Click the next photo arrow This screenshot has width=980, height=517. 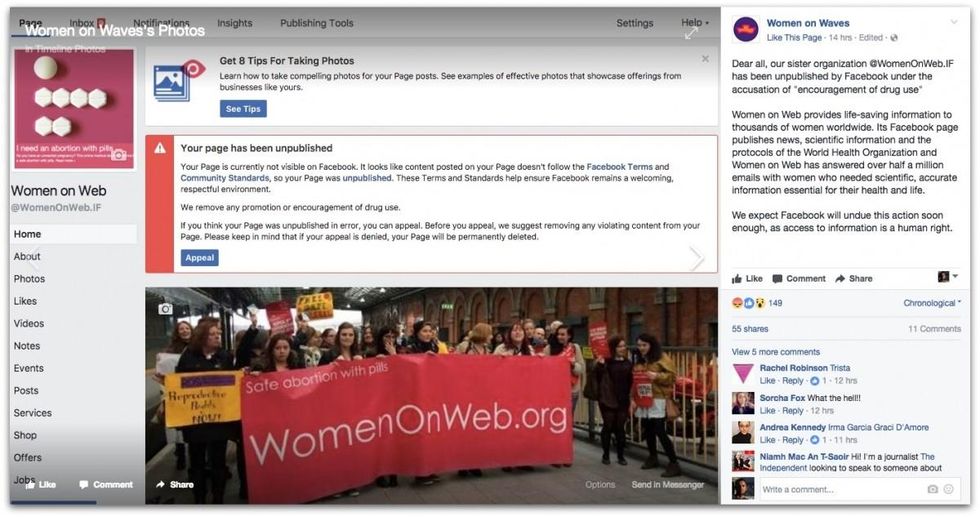(696, 258)
